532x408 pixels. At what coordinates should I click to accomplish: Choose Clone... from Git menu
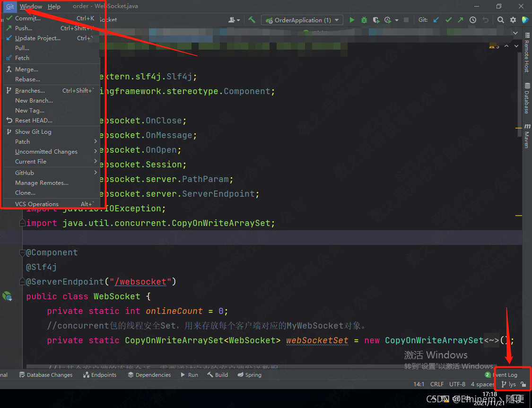click(52, 192)
